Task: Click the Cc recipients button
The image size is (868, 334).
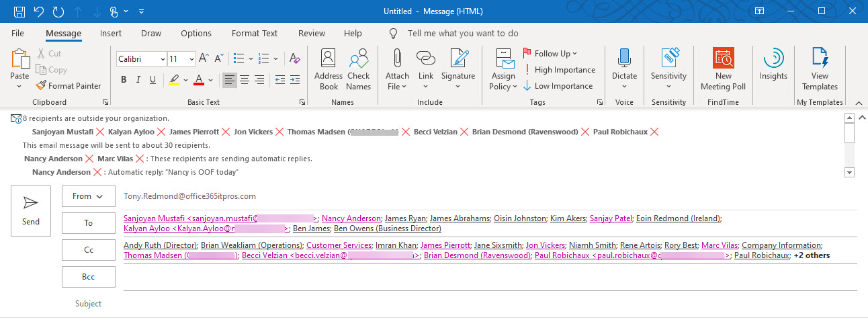Action: [89, 250]
